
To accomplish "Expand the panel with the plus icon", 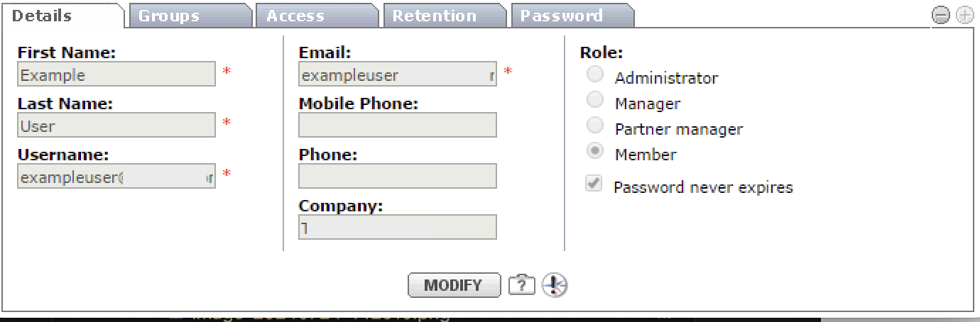I will (964, 16).
